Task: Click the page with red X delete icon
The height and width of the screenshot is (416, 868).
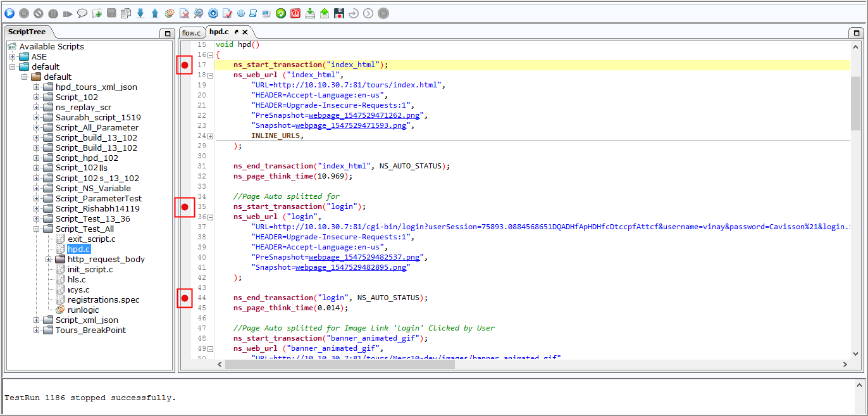Action: pos(184,13)
